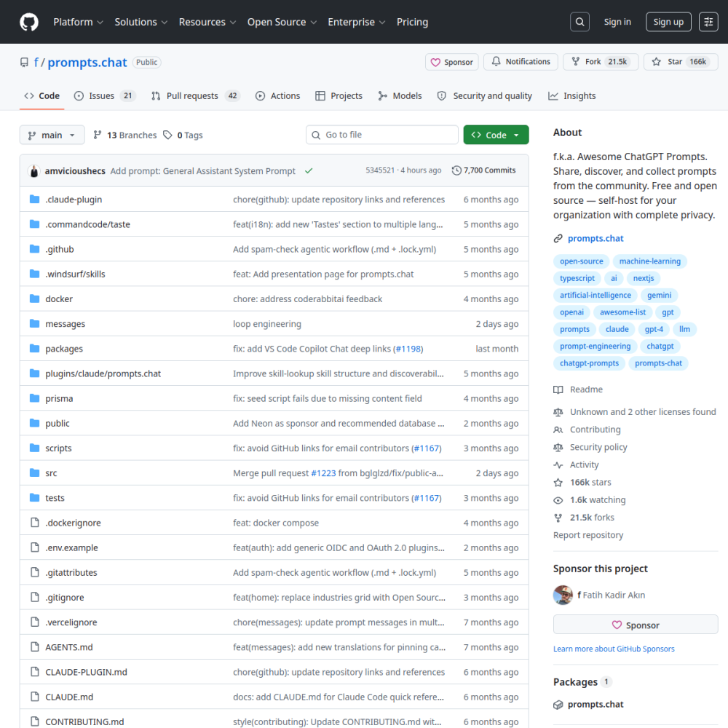Open the green Code dropdown button
Screen dimensions: 728x728
click(x=496, y=135)
